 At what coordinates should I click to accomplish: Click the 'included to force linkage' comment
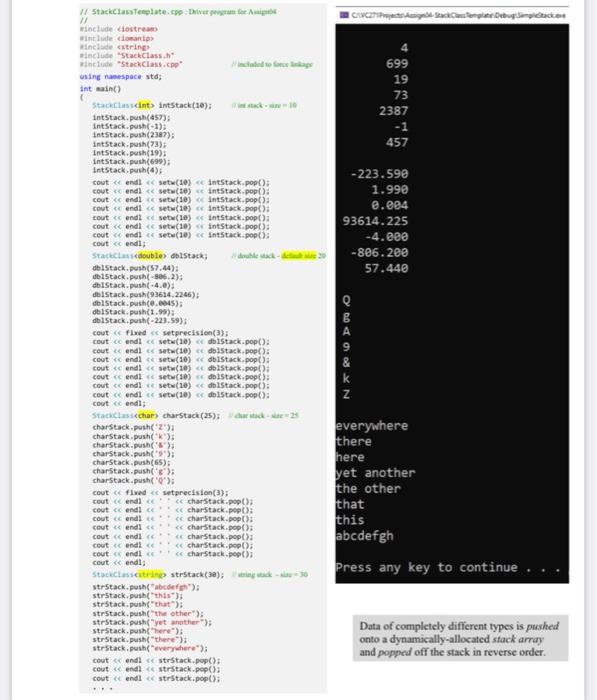coord(272,64)
